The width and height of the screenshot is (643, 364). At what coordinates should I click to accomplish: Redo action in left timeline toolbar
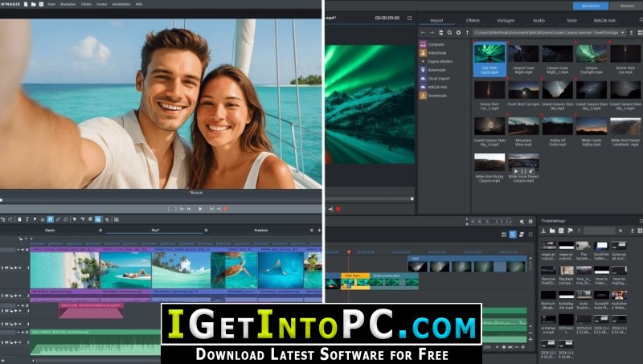tap(10, 219)
